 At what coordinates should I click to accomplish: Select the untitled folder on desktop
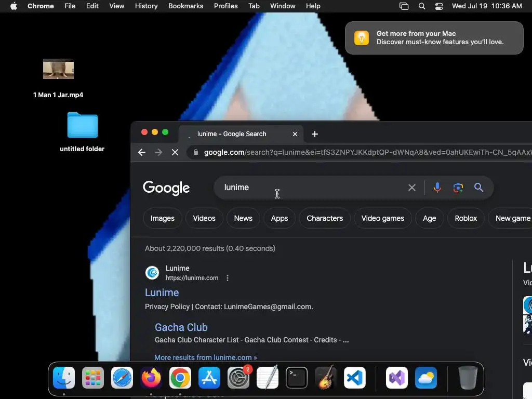pos(82,132)
